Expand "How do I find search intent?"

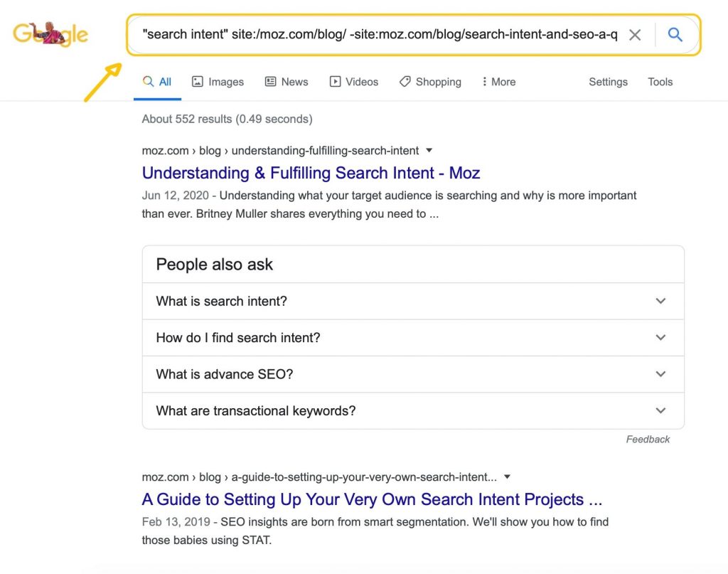point(413,338)
